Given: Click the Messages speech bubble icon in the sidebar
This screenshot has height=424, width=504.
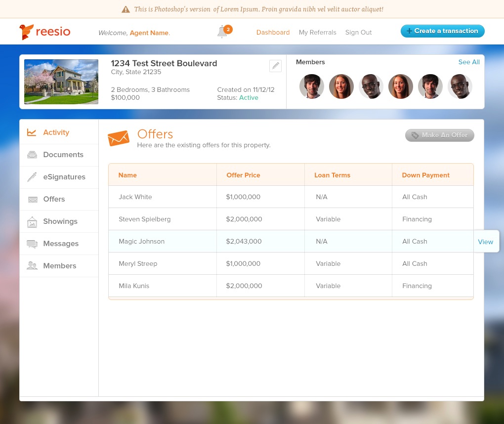Looking at the screenshot, I should click(32, 244).
